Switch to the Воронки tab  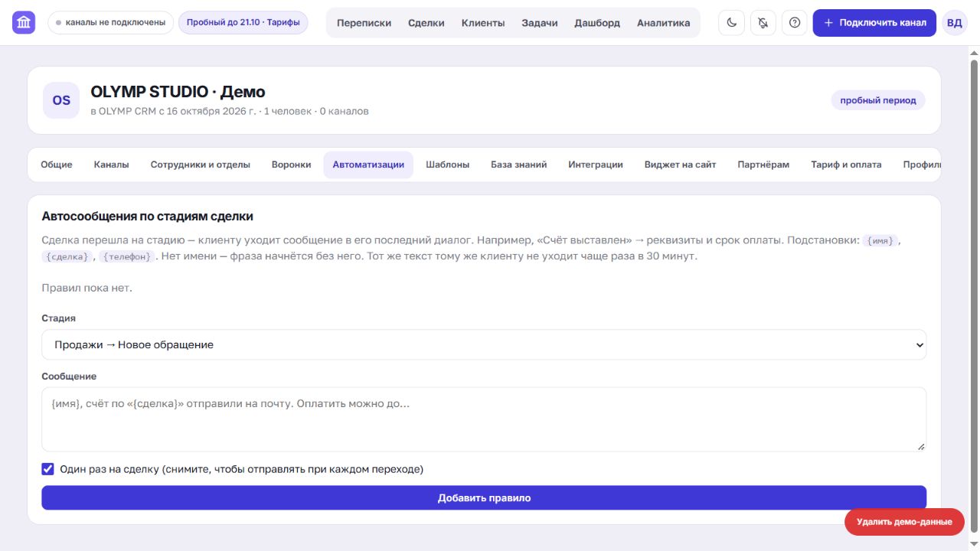[x=292, y=165]
